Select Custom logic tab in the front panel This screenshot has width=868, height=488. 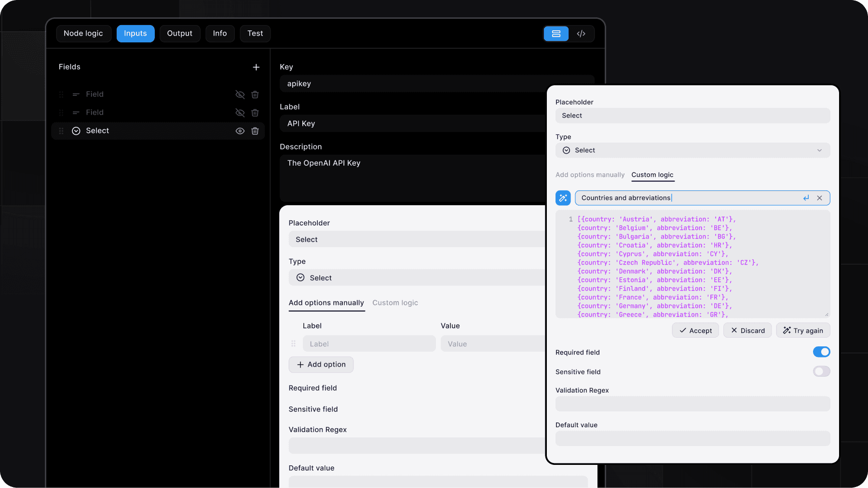click(652, 175)
